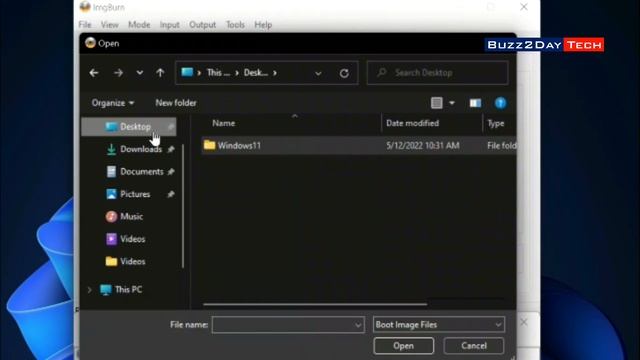The width and height of the screenshot is (640, 360).
Task: Open ImgBurn Mode menu
Action: (139, 25)
